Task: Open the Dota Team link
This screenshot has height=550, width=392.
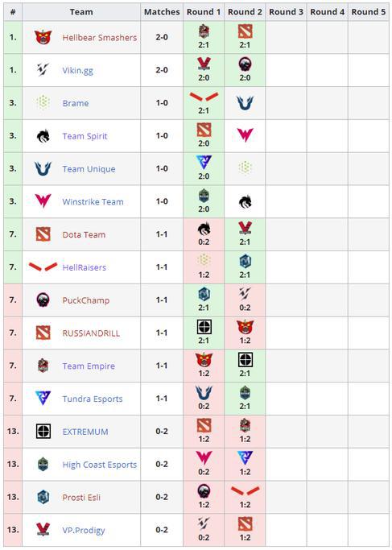Action: click(84, 234)
